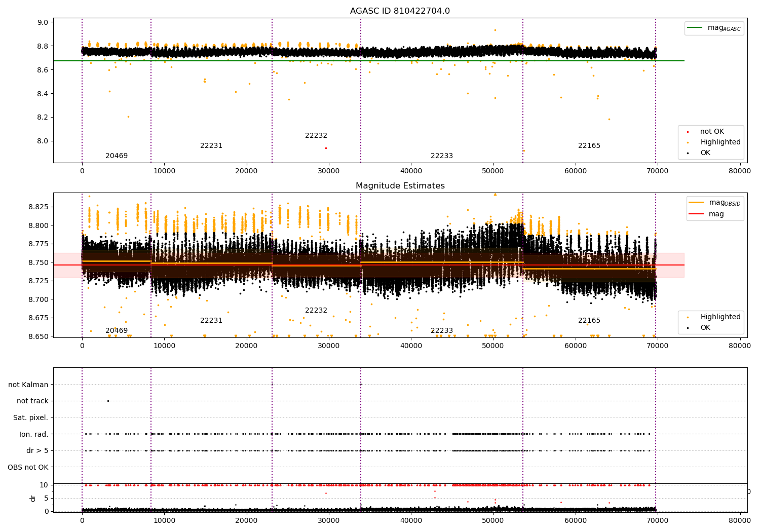The image size is (760, 532).
Task: Select the 'OBS not OK' row label
Action: coord(28,467)
